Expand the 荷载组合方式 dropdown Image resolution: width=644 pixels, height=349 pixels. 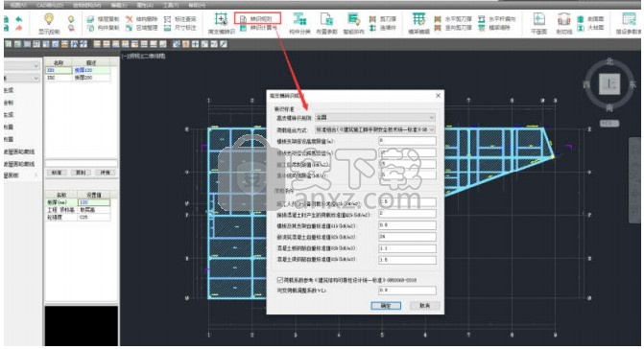[x=375, y=129]
